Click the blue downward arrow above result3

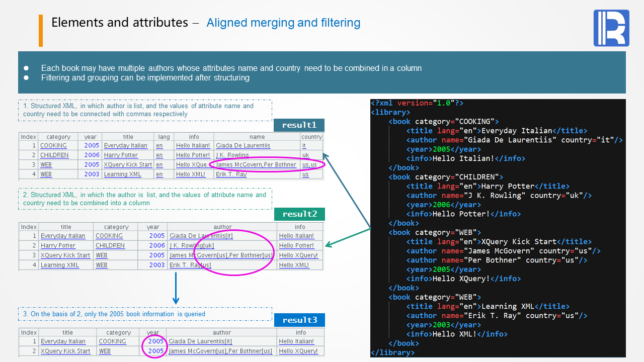point(176,289)
